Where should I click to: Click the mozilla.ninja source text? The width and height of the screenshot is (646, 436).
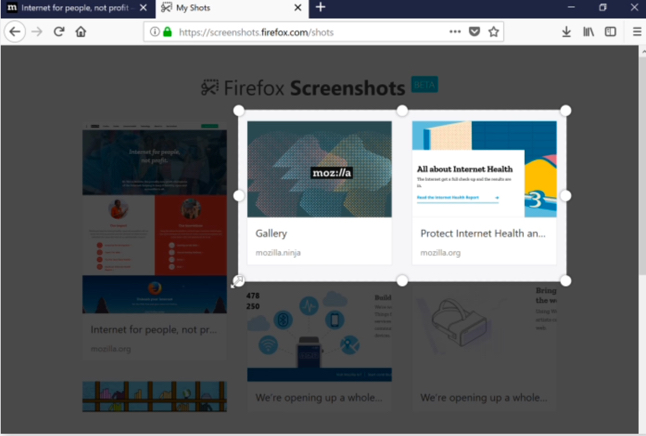[x=278, y=253]
